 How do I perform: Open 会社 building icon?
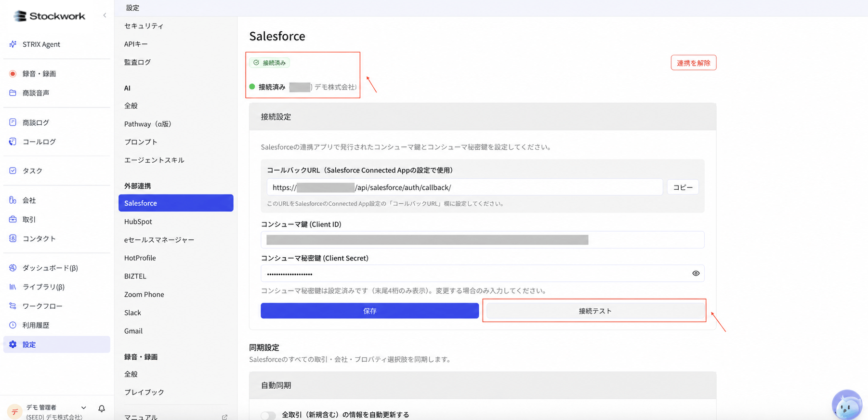point(13,200)
